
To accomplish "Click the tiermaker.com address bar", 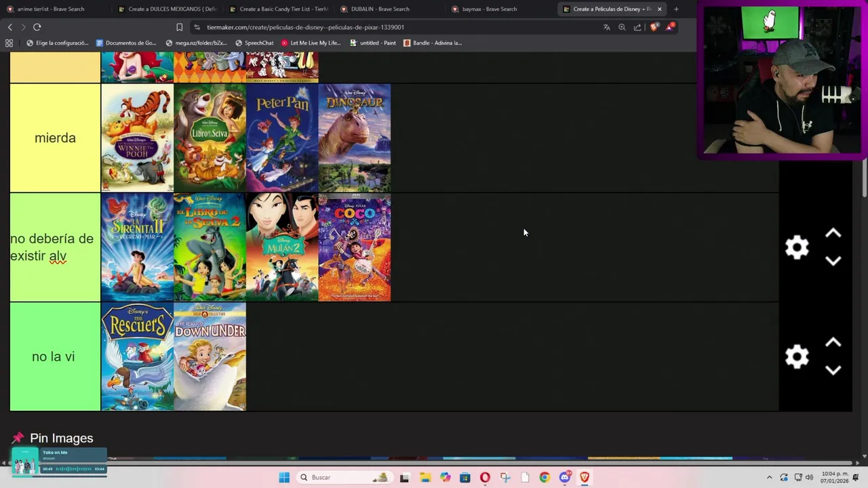I will (397, 27).
